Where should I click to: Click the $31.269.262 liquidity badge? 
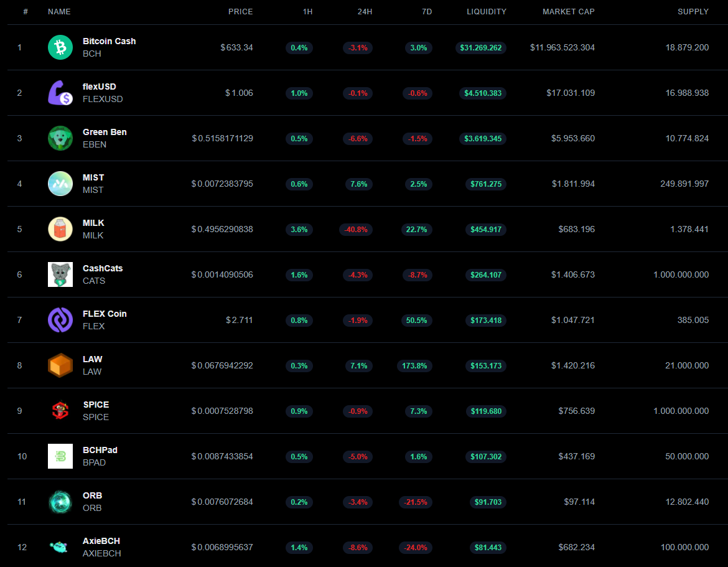480,48
